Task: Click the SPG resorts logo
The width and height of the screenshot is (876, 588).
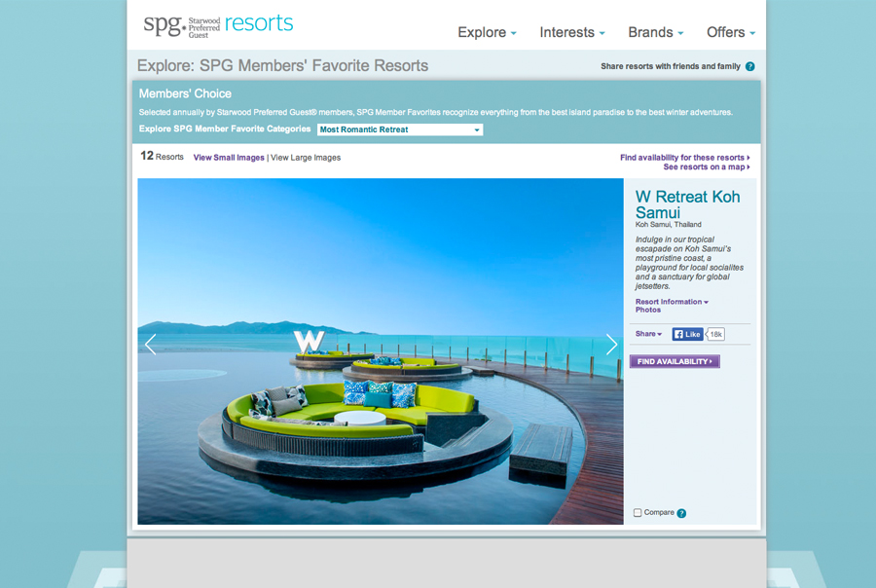Action: click(218, 24)
